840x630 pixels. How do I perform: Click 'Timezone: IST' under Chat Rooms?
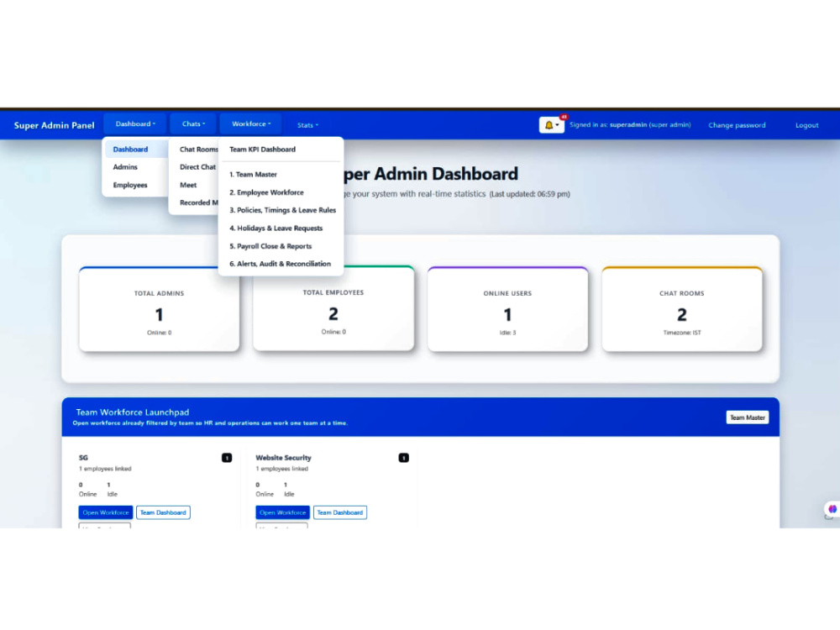[682, 333]
